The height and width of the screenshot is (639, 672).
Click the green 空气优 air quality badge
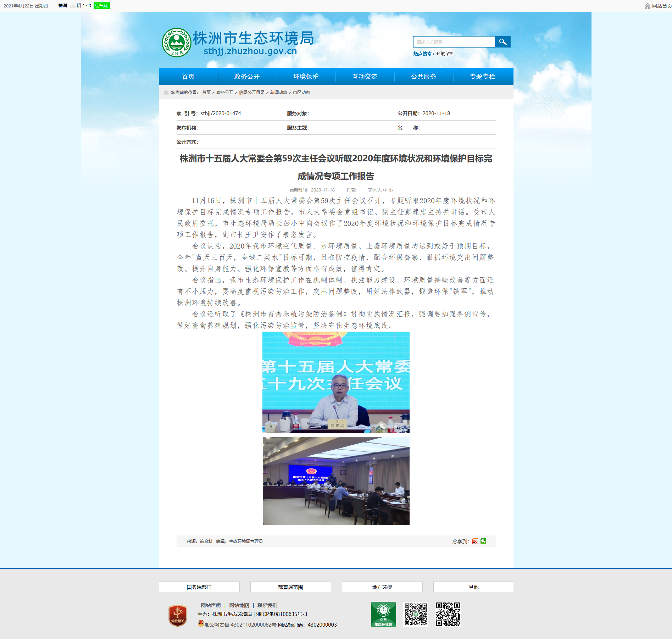pos(102,6)
